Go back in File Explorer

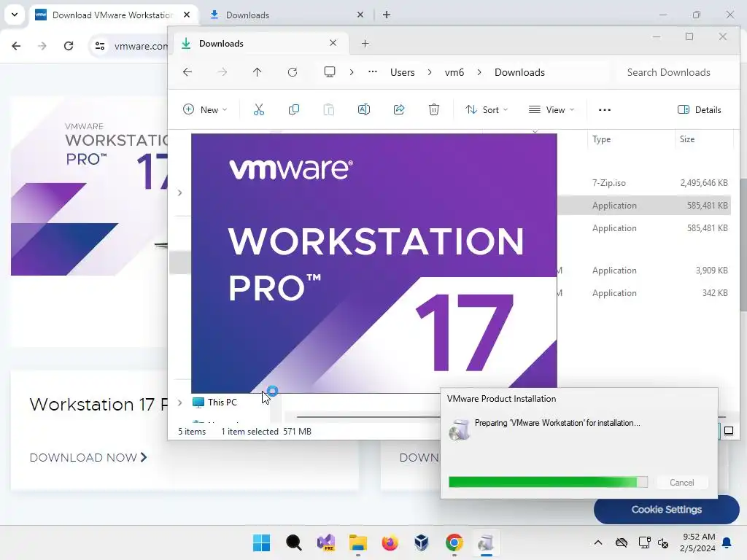[x=187, y=72]
